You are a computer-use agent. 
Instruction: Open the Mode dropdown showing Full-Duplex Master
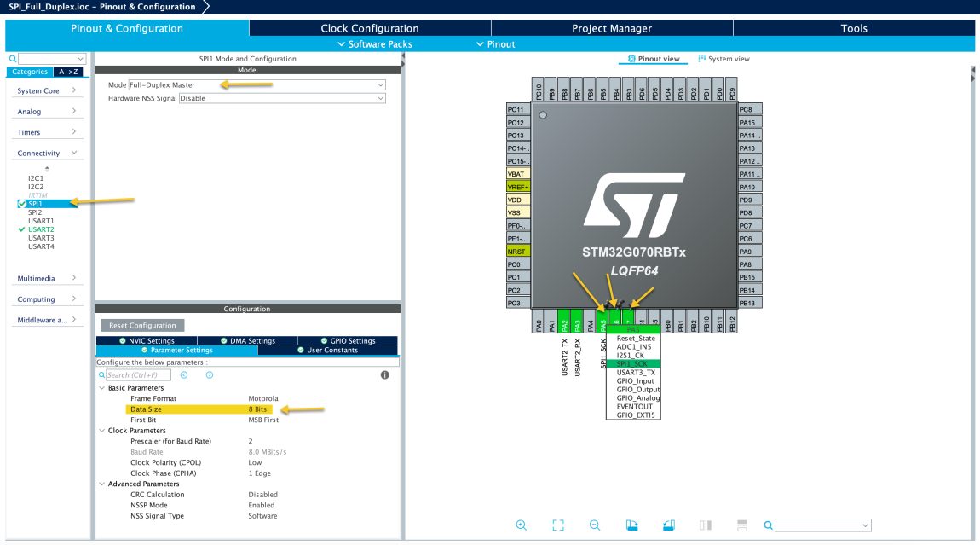pyautogui.click(x=257, y=85)
